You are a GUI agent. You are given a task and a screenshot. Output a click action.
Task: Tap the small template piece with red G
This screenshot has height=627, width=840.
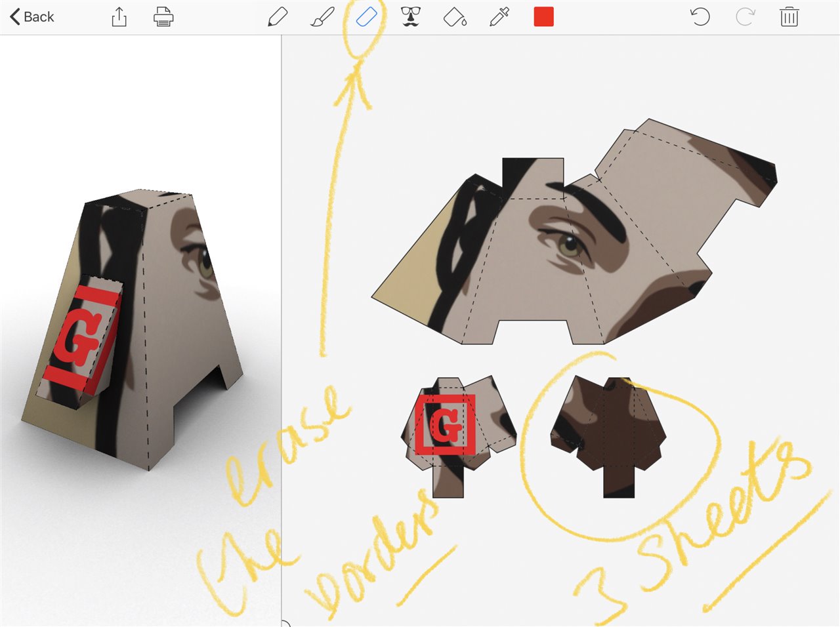pos(458,436)
